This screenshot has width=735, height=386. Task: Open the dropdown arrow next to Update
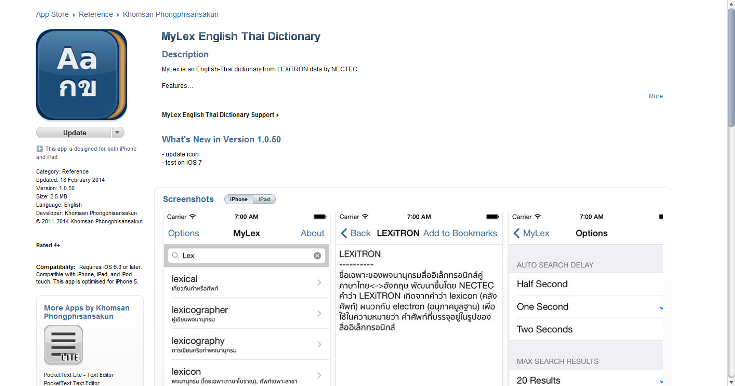[x=118, y=133]
